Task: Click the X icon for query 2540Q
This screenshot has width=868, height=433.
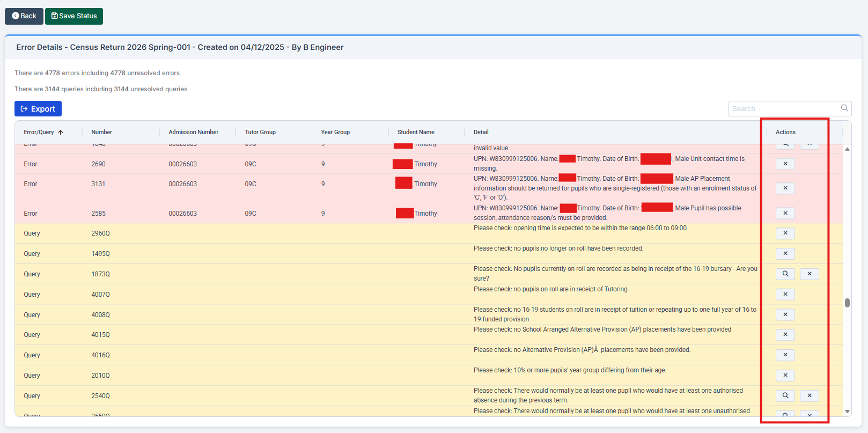Action: coord(809,396)
